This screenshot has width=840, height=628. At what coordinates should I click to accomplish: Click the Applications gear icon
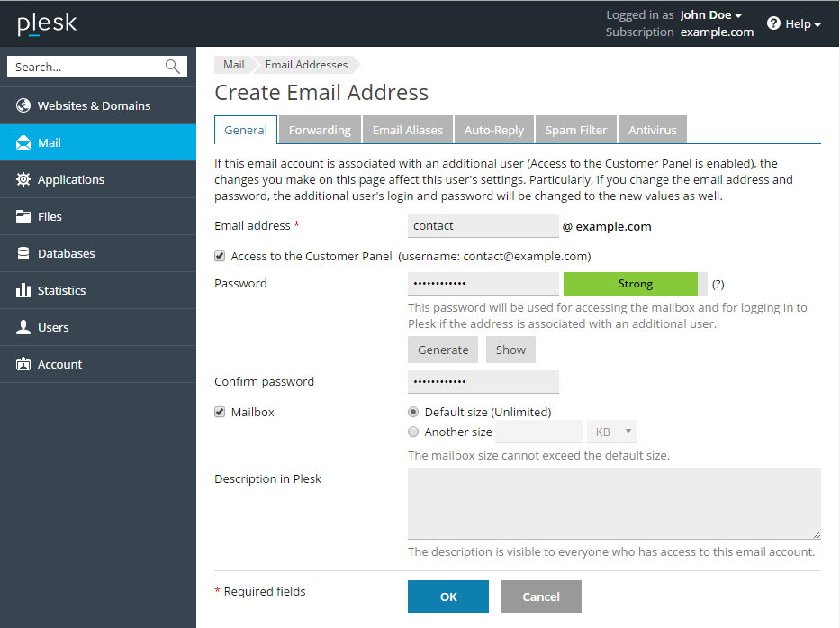pos(23,179)
